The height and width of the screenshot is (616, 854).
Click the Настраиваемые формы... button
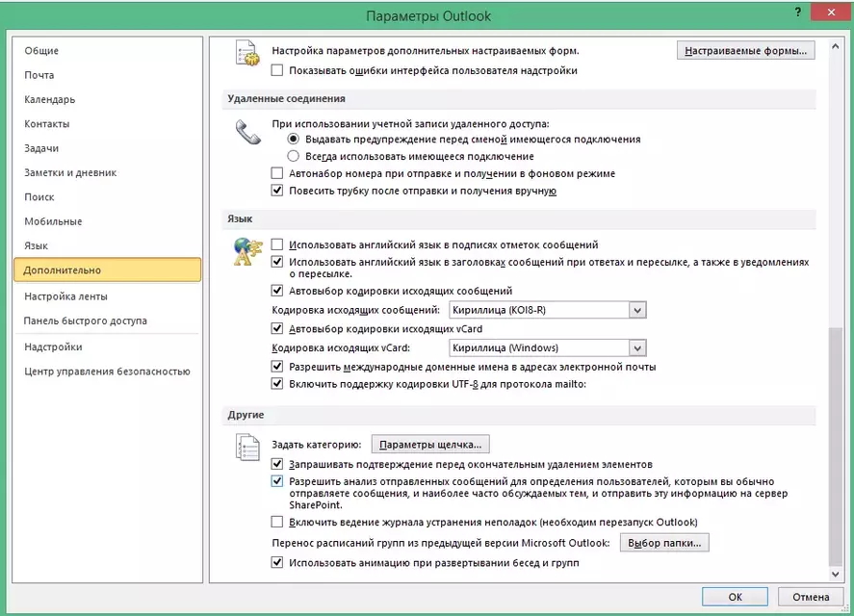(x=745, y=51)
